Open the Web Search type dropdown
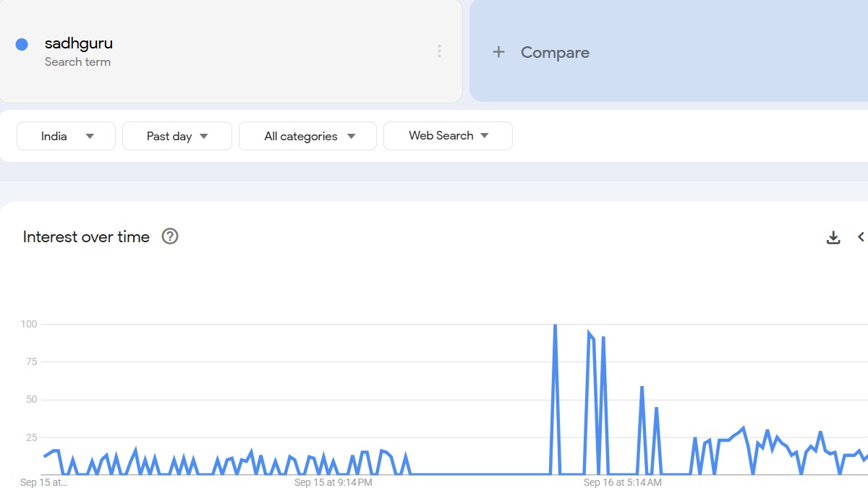The height and width of the screenshot is (488, 868). 448,135
